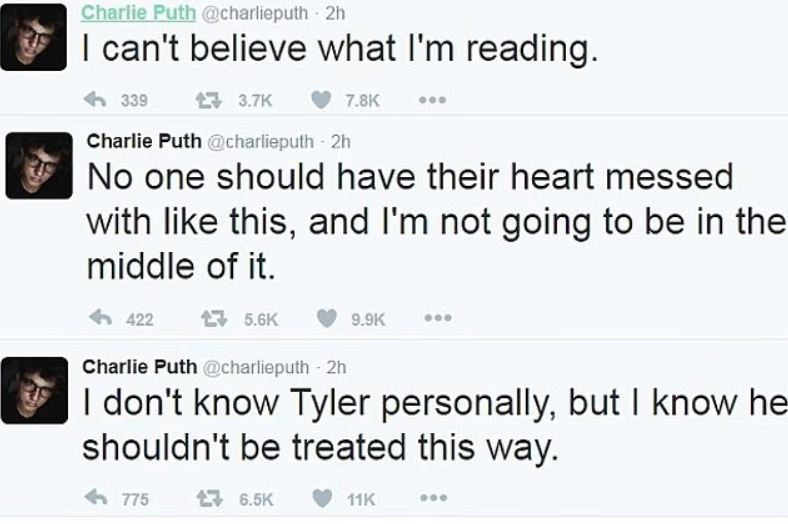Open more options on the second tweet

click(438, 318)
